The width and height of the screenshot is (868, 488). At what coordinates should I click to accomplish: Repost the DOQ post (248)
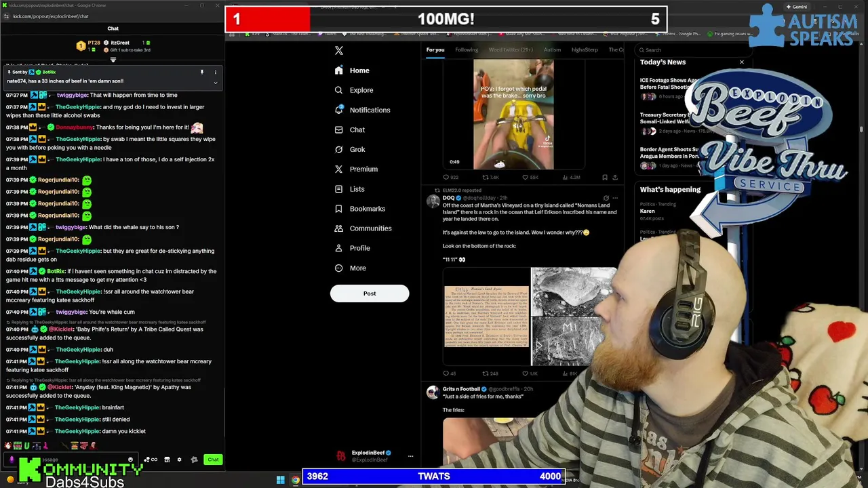[491, 373]
